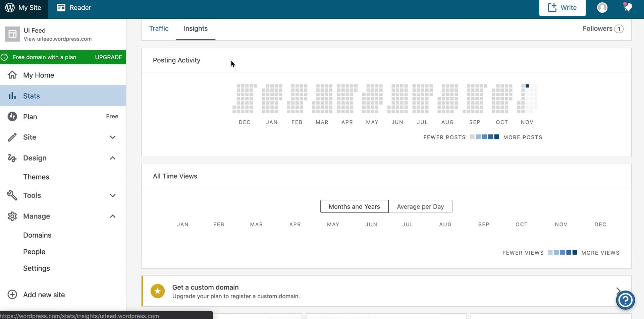
Task: Switch to the Traffic tab
Action: pos(159,28)
